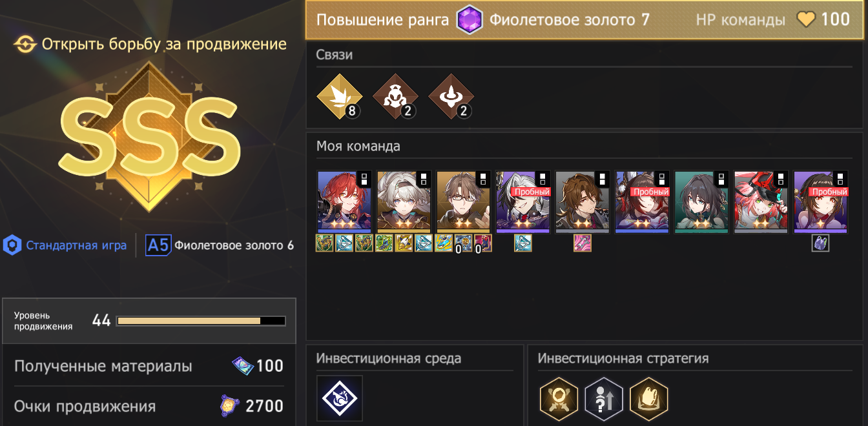Click the Уровень продвижения progress bar

(x=201, y=321)
